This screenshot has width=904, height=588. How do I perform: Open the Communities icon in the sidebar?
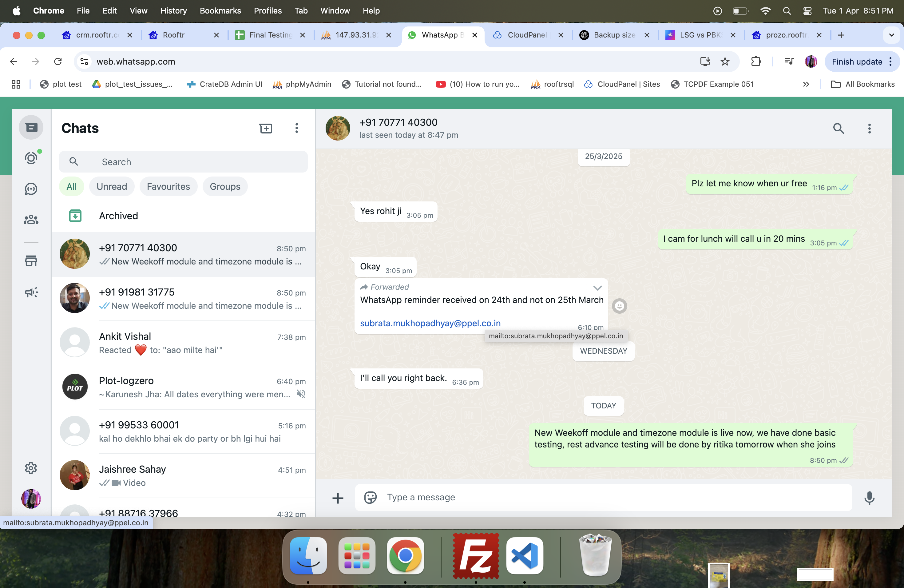(x=31, y=220)
